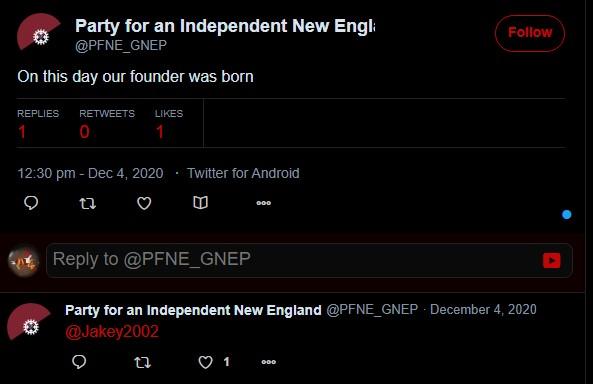Open more options on main tweet

(264, 203)
